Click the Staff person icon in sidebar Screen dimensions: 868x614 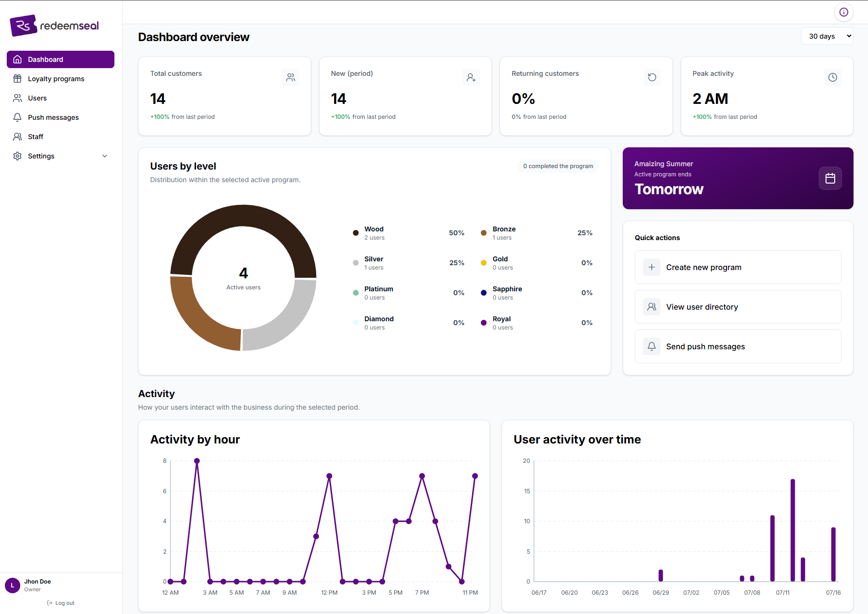point(17,137)
